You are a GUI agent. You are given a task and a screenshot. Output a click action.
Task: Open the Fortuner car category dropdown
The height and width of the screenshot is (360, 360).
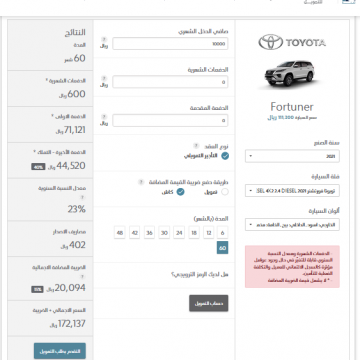[292, 191]
